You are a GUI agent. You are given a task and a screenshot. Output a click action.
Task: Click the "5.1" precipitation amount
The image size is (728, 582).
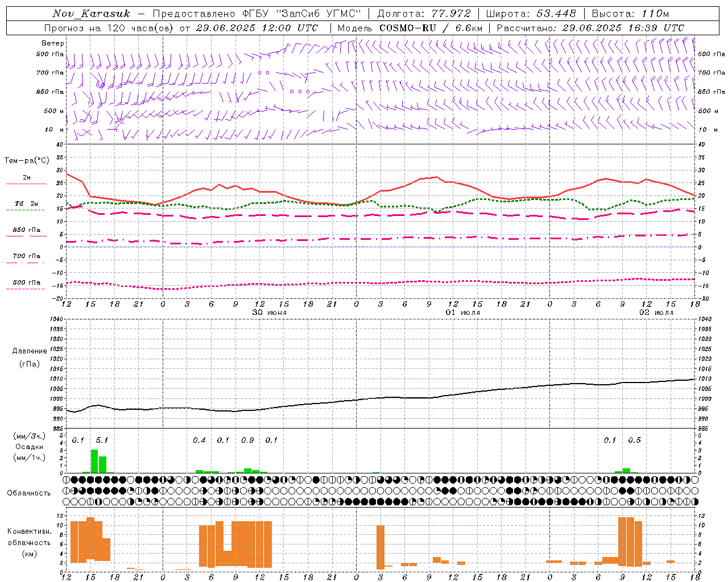[102, 440]
